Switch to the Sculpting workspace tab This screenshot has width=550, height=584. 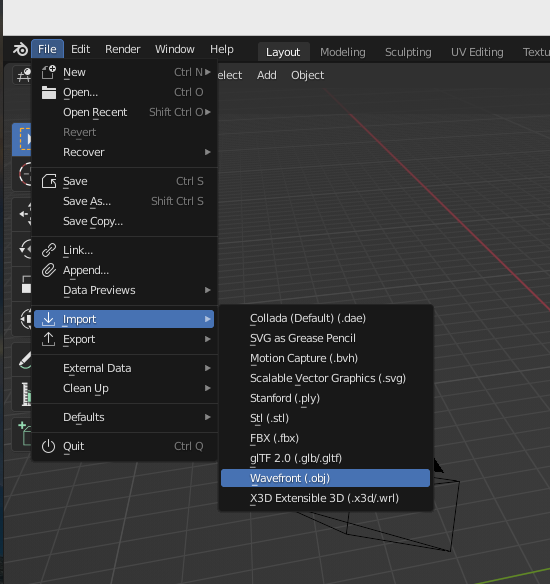408,52
